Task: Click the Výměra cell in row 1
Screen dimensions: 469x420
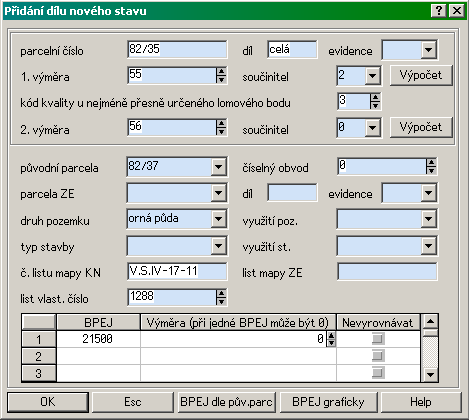Action: (233, 339)
